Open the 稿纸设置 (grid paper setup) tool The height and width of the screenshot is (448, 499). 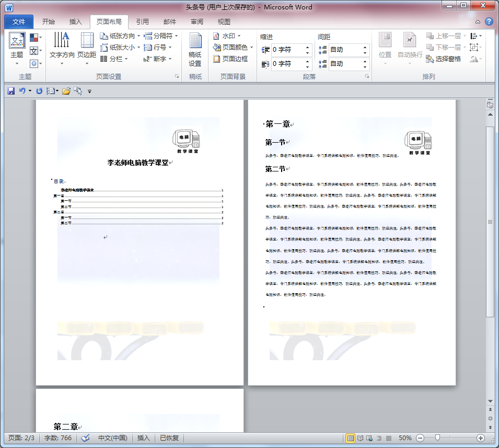click(194, 50)
